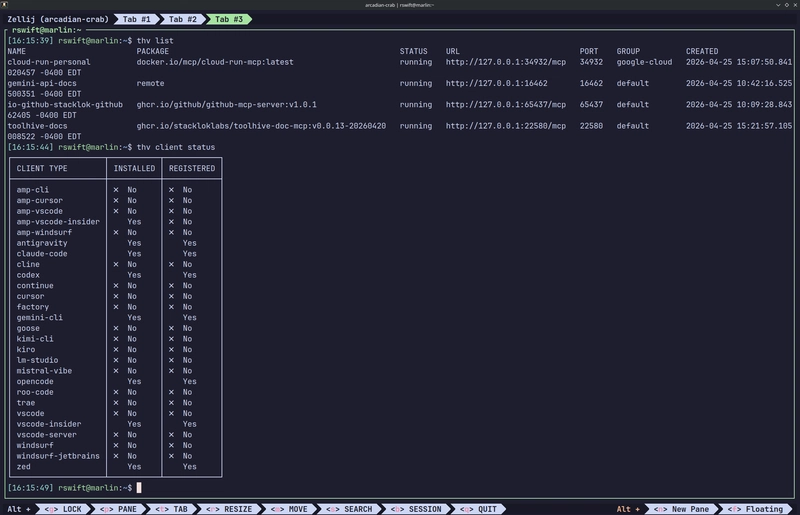Click the toolhive-docs server name
800x515 pixels.
click(x=37, y=126)
